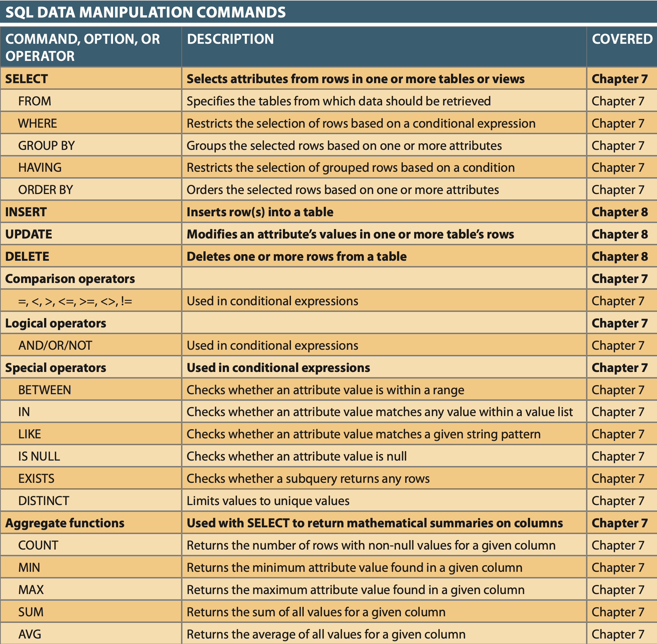Click 'Selects attributes from rows in one or more tables or views'
The image size is (657, 644).
click(355, 79)
